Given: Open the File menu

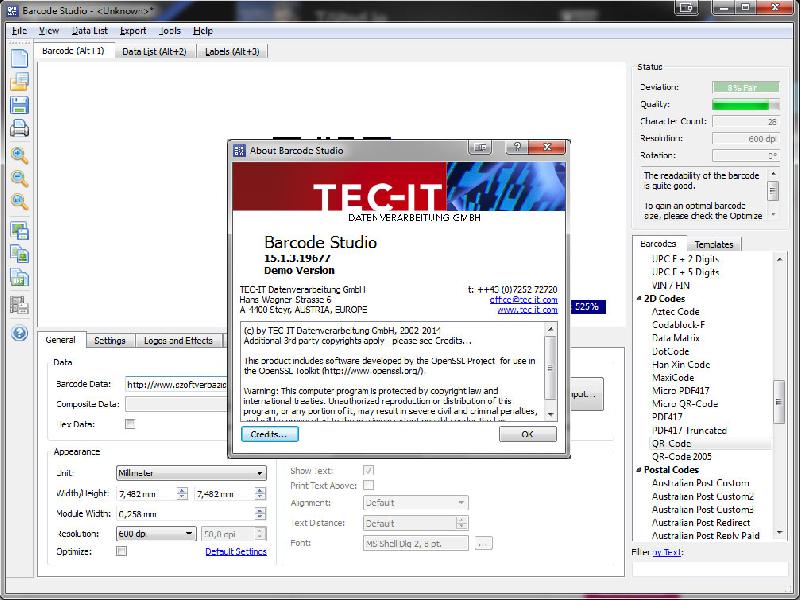Looking at the screenshot, I should tap(19, 31).
